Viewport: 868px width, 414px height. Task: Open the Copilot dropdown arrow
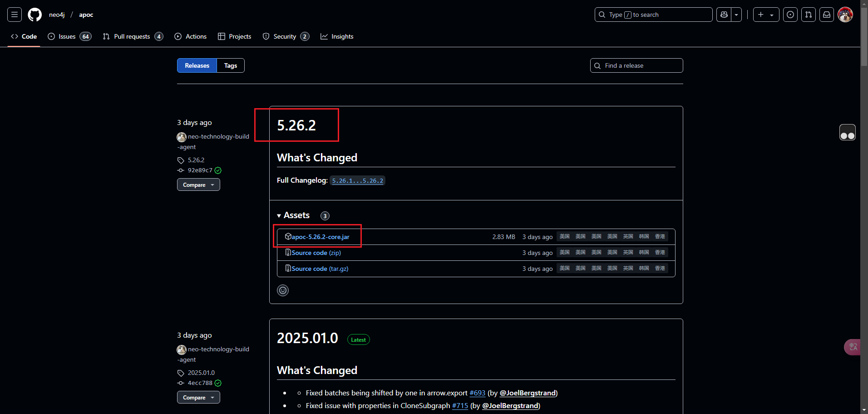click(x=736, y=15)
